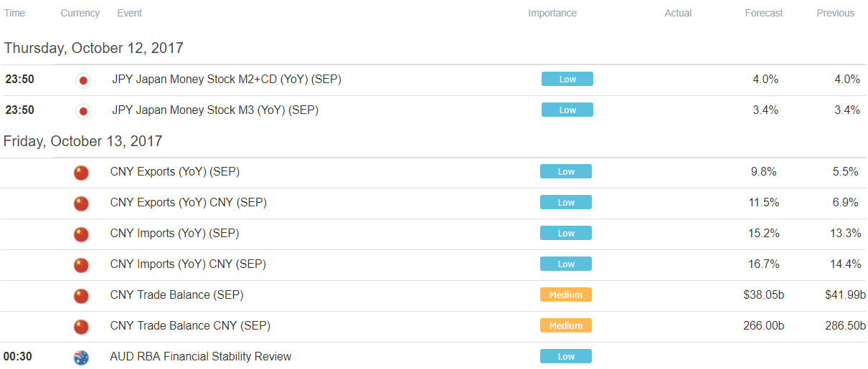Screen dimensions: 868x369
Task: Sort by the Importance column header
Action: coord(552,13)
